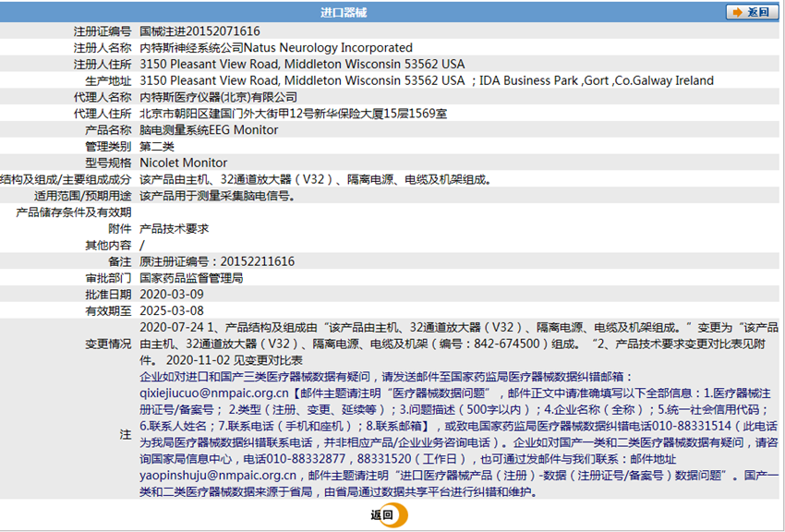Click the composition text in the 结构及组成 row
This screenshot has width=785, height=532.
[x=316, y=179]
